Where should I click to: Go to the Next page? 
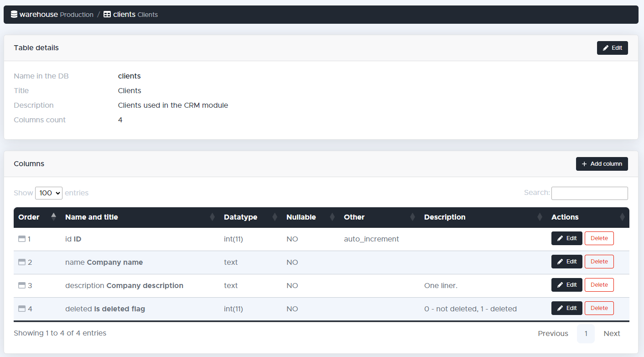point(612,334)
